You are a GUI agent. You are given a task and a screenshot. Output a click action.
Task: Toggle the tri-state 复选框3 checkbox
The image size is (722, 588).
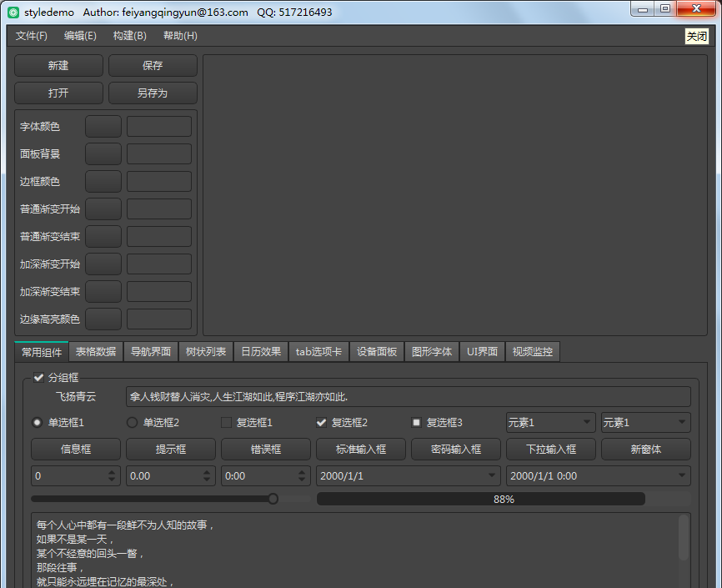click(416, 423)
